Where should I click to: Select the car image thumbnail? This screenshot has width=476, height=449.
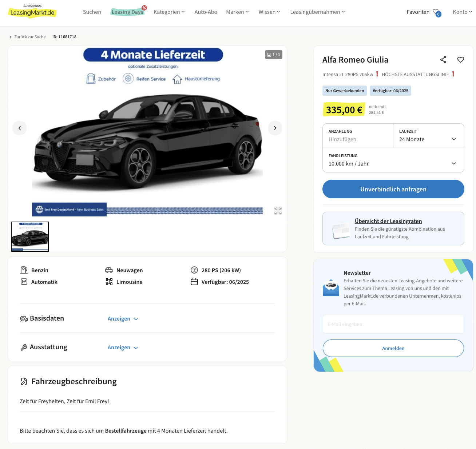point(30,237)
